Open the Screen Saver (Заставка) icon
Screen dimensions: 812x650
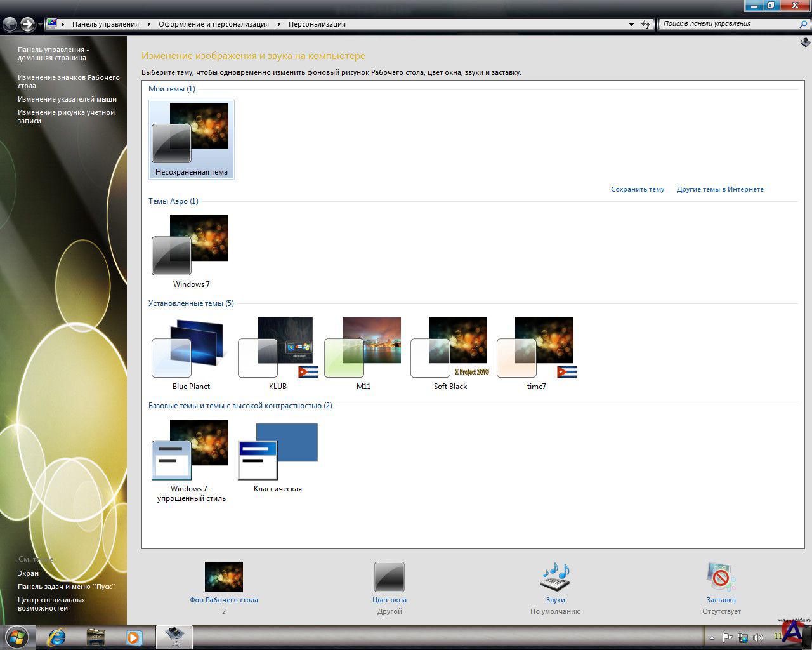721,577
